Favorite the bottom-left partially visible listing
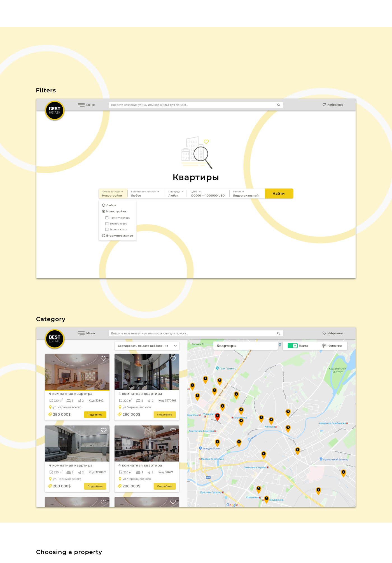Image resolution: width=392 pixels, height=563 pixels. coord(104,502)
